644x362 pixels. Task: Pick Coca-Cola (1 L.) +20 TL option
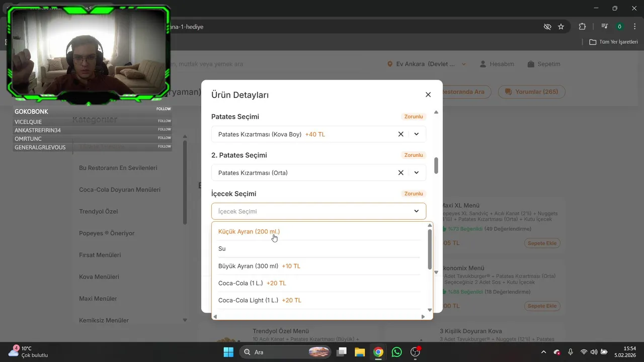319,283
